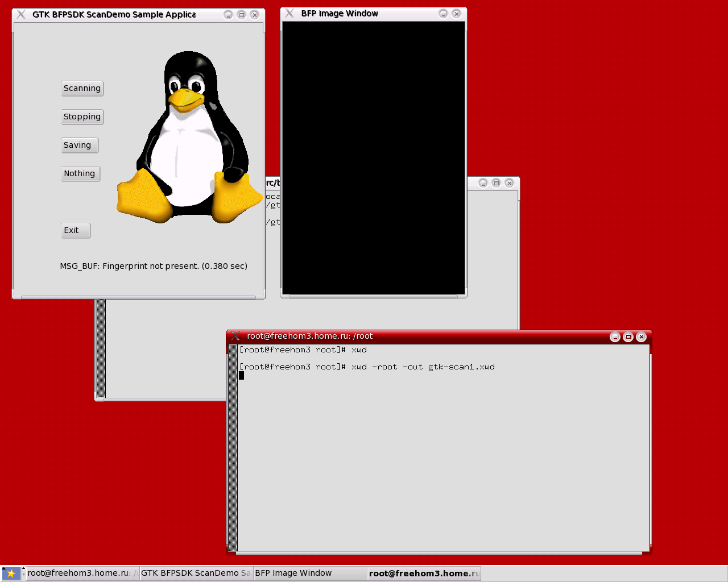This screenshot has width=728, height=582.
Task: Click the active terminal's X window icon
Action: point(235,336)
